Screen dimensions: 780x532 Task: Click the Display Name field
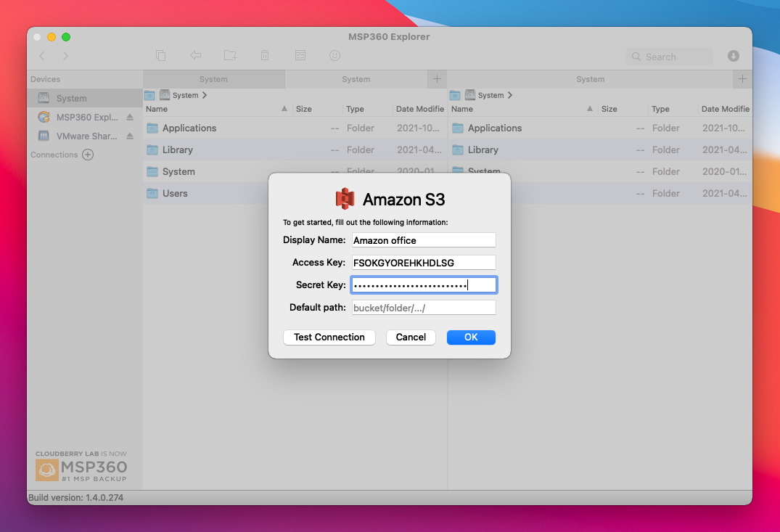pos(424,240)
